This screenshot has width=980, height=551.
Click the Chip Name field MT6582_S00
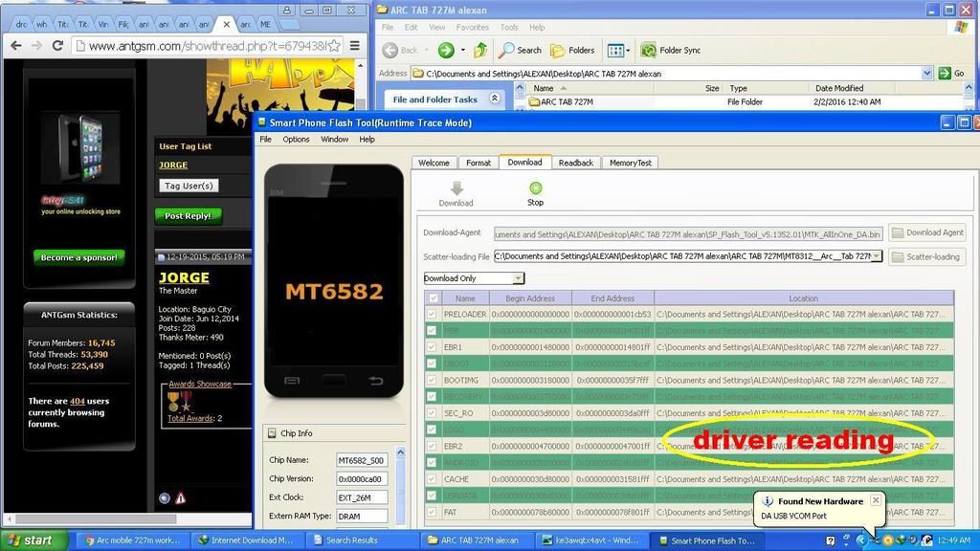click(x=361, y=460)
